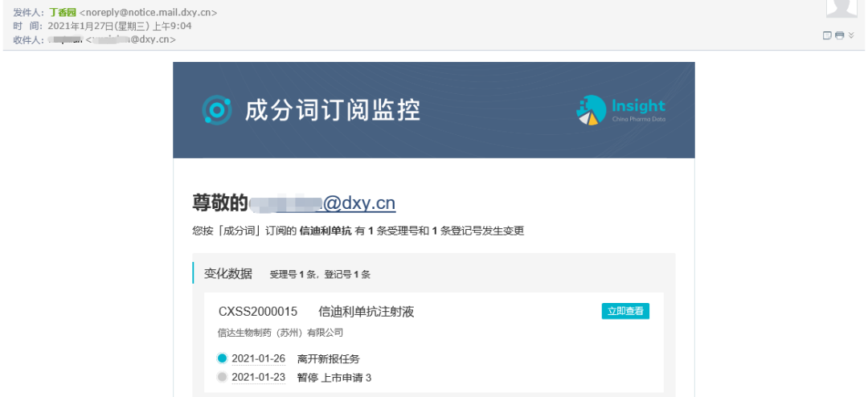Click the summary 受理号 1 条, 登记号 1 条
This screenshot has height=397, width=868.
click(x=319, y=274)
